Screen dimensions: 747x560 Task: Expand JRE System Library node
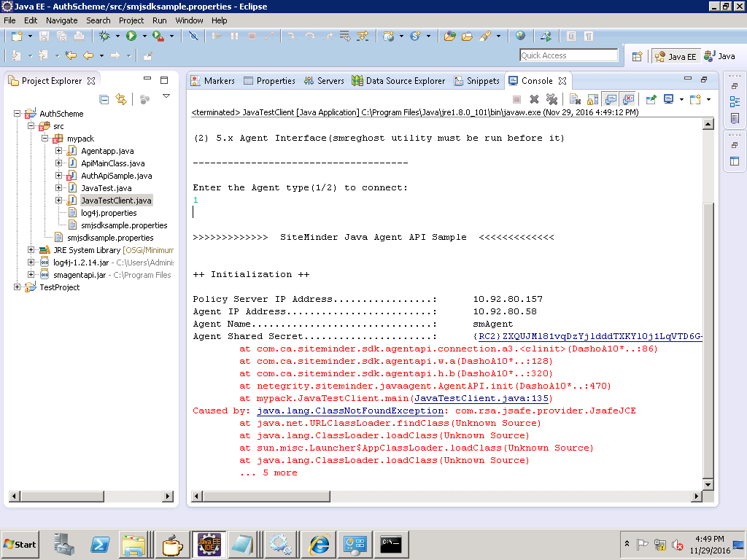(31, 249)
